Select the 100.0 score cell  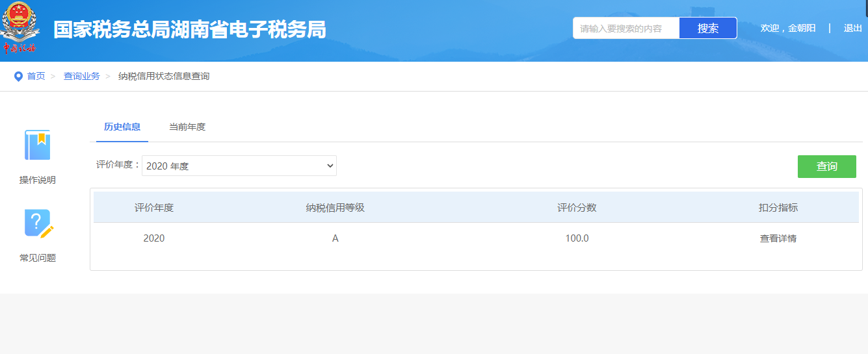pyautogui.click(x=577, y=238)
